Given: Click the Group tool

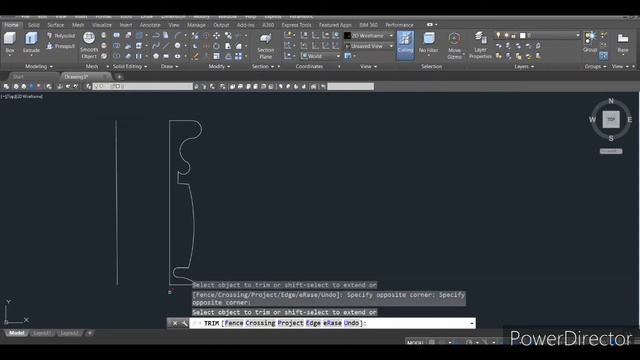Looking at the screenshot, I should click(x=589, y=42).
